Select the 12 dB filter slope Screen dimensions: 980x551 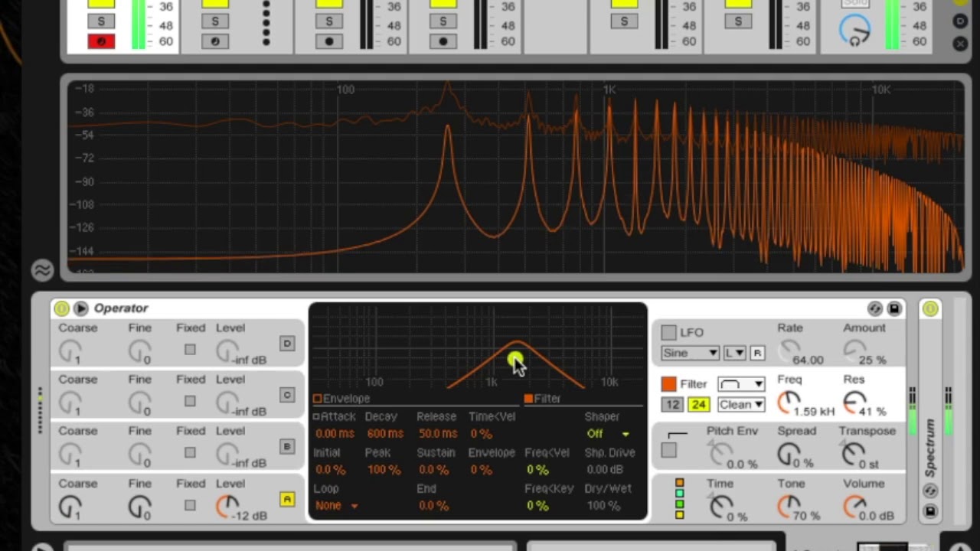[x=671, y=405]
